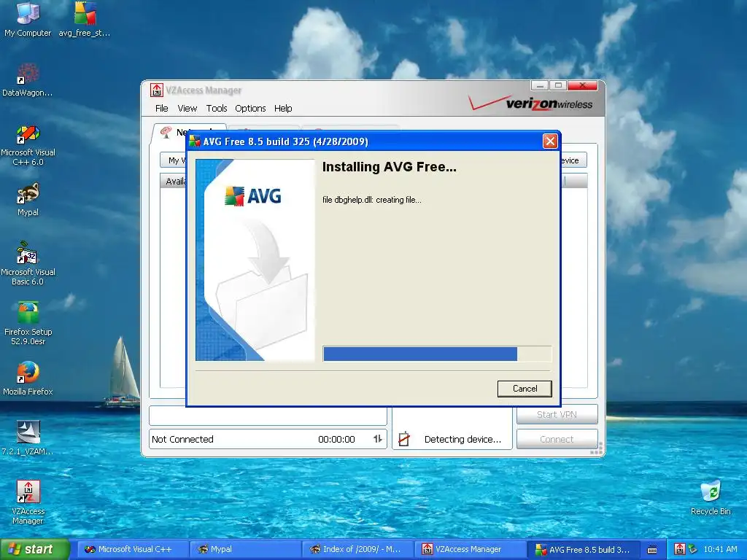Click the Start VPN button
Screen dimensions: 747x560
click(557, 414)
